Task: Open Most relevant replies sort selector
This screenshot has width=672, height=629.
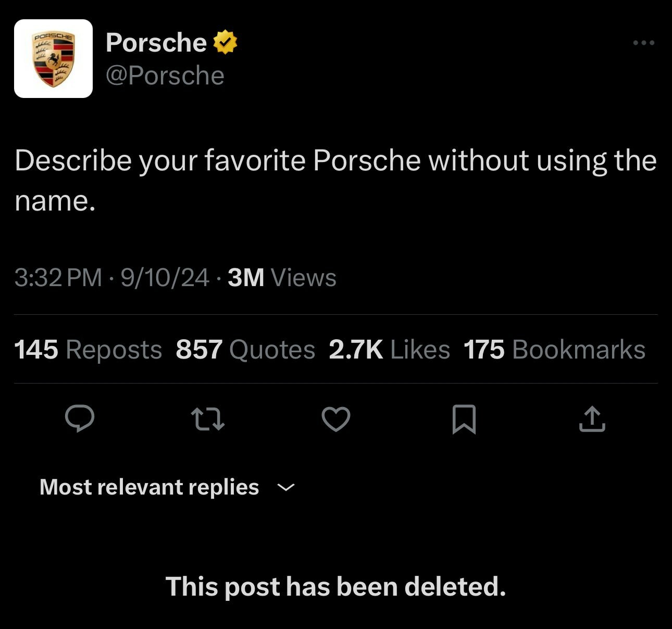Action: click(x=167, y=487)
